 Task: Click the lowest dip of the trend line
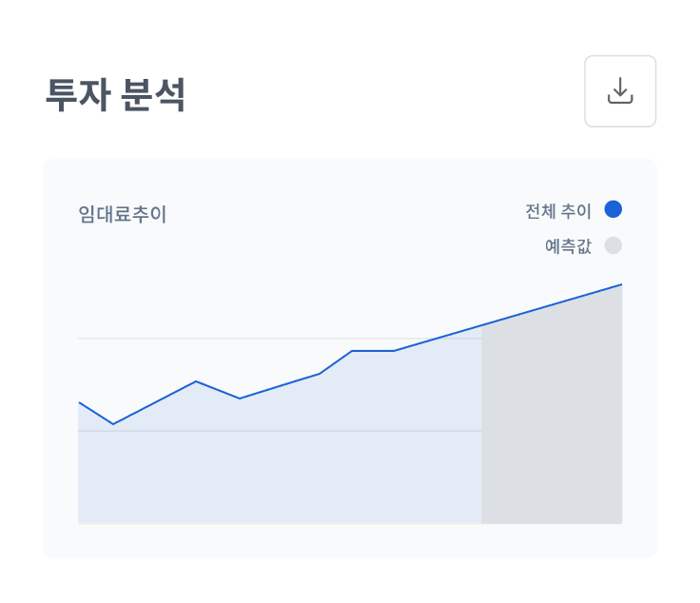pyautogui.click(x=113, y=423)
